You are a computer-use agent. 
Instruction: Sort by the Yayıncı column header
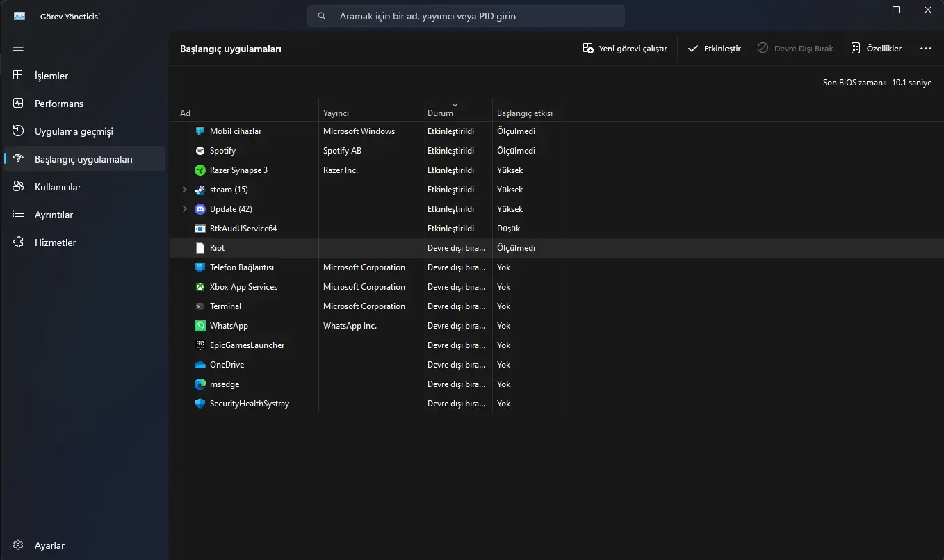click(371, 110)
